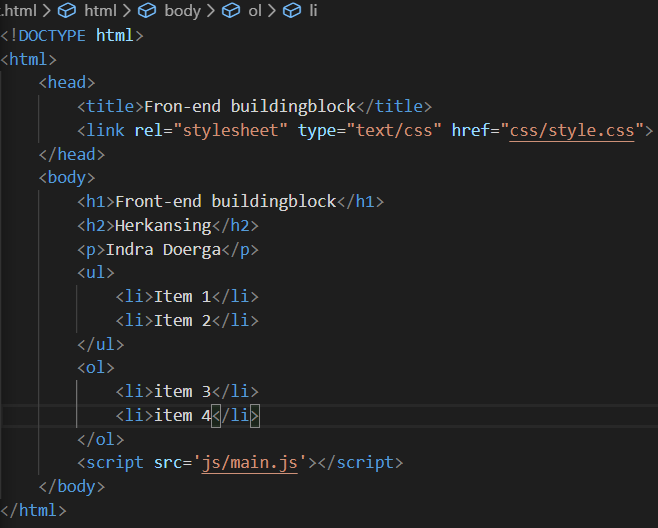The height and width of the screenshot is (528, 658).
Task: Click the DOCTYPE declaration line
Action: tap(72, 36)
